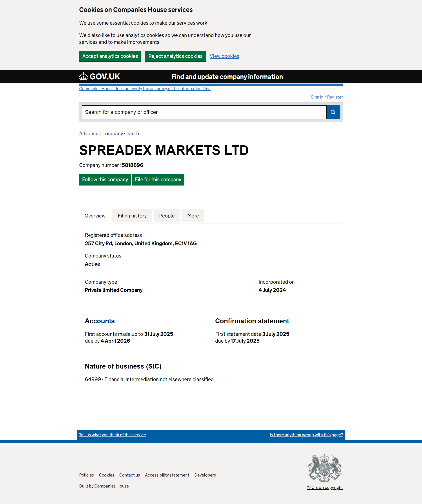Screen dimensions: 422x504
Task: Click confirmation due date 17 July 2025
Action: coord(245,341)
